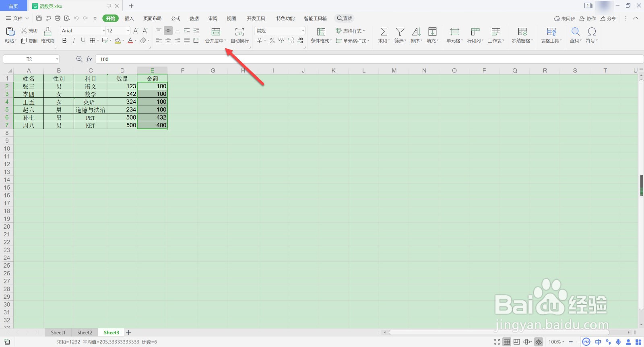Save the workbook with the floppy icon
This screenshot has height=347, width=644.
39,18
